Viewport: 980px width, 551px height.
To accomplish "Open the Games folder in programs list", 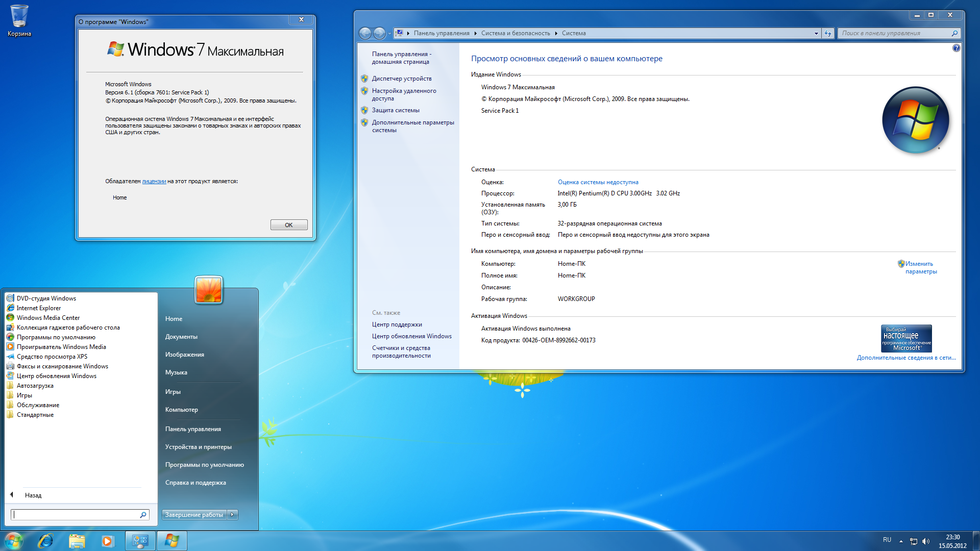I will pyautogui.click(x=24, y=395).
